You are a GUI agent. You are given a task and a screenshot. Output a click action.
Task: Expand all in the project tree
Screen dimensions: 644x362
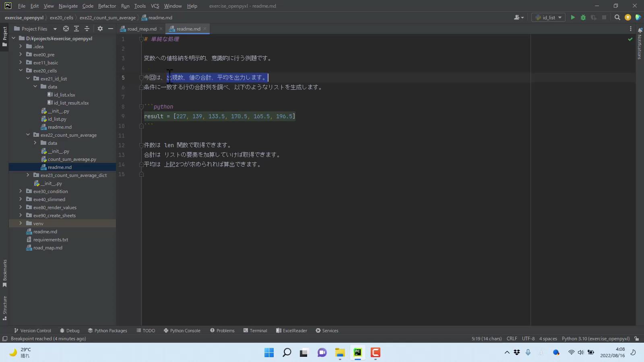tap(76, 29)
